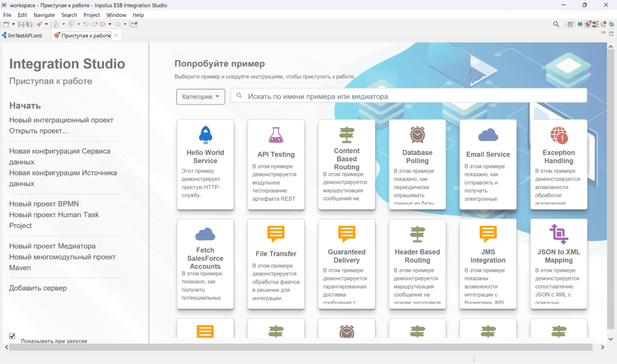Switch to the blue hub-shaped perspective icon
The image size is (617, 364).
click(580, 24)
